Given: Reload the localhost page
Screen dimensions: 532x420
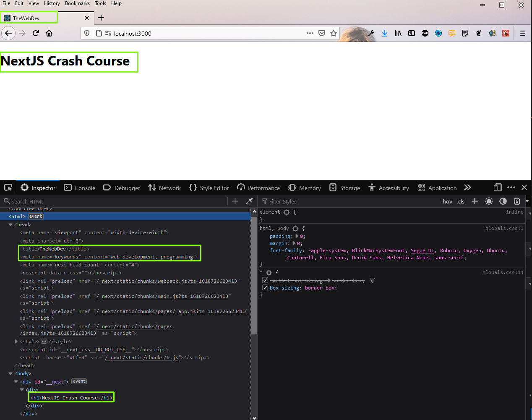Looking at the screenshot, I should click(36, 33).
